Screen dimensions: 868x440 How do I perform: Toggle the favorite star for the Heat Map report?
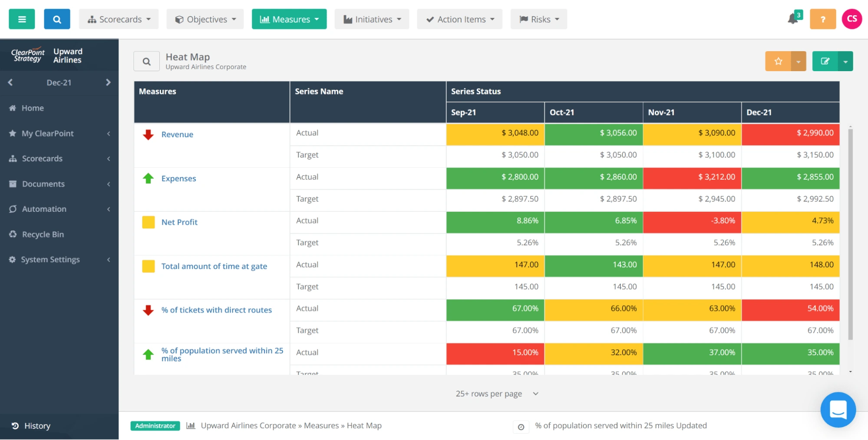(778, 61)
